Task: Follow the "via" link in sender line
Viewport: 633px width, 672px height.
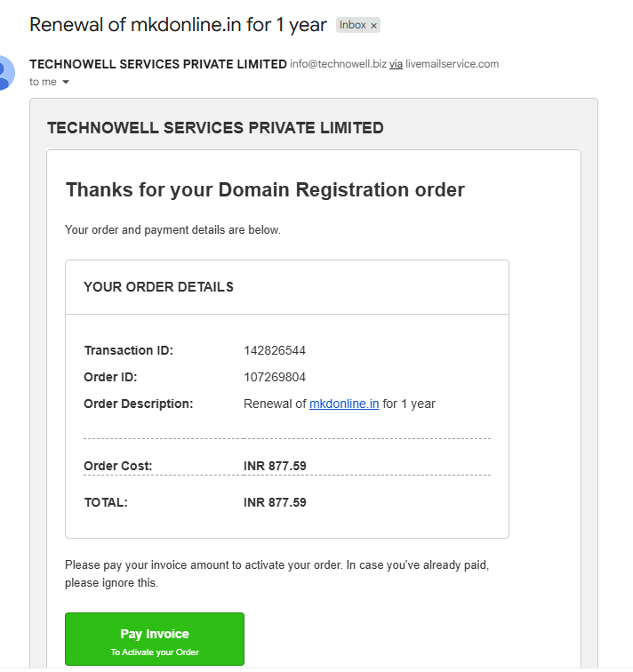Action: (x=396, y=64)
